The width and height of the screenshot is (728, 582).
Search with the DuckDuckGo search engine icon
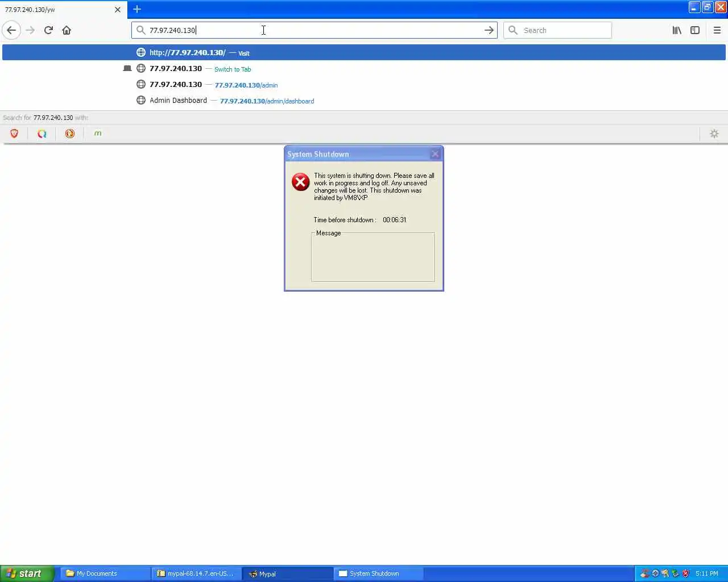click(x=70, y=134)
